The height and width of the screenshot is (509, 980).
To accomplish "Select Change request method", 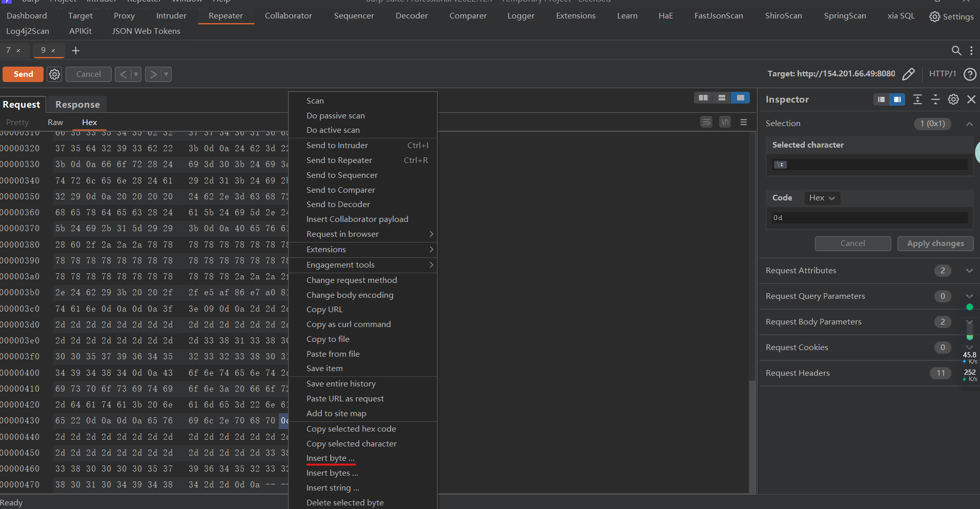I will [x=363, y=280].
